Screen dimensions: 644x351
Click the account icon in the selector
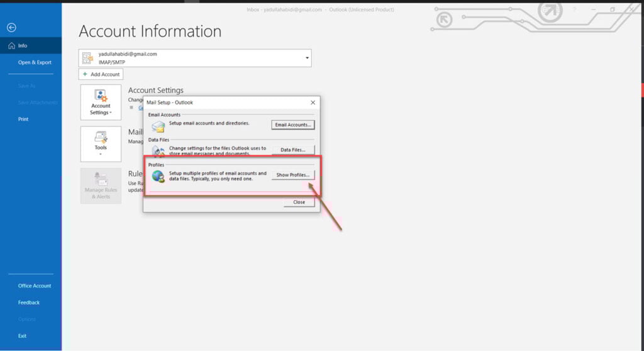87,58
